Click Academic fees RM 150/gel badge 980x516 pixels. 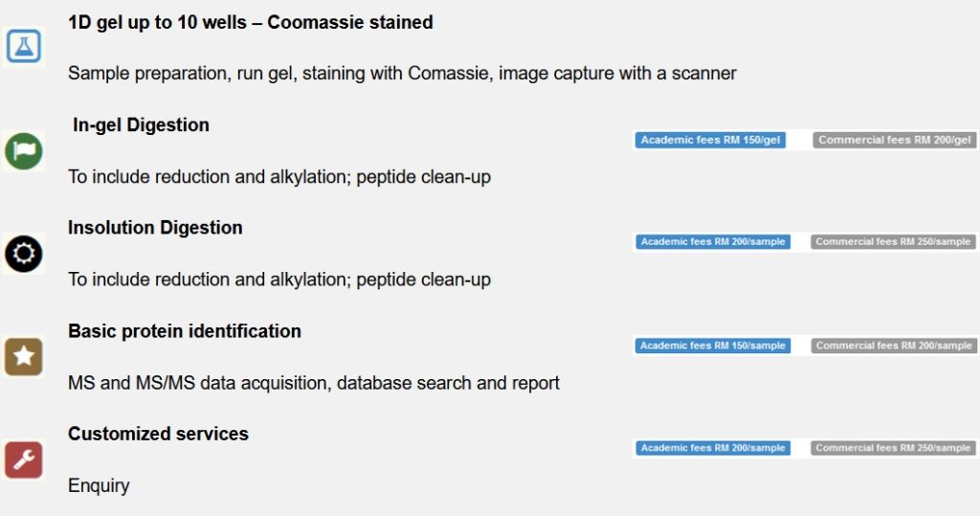pos(710,140)
